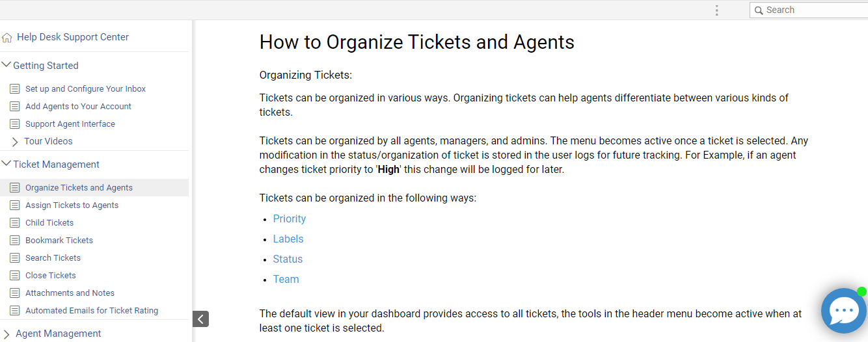Click the page icon next to Close Tickets

(15, 276)
